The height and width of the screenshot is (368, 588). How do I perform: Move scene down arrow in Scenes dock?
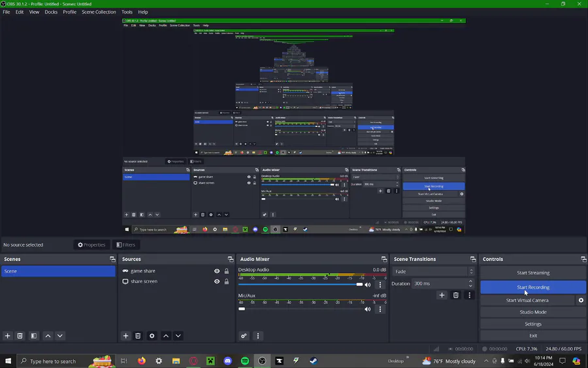click(x=60, y=336)
